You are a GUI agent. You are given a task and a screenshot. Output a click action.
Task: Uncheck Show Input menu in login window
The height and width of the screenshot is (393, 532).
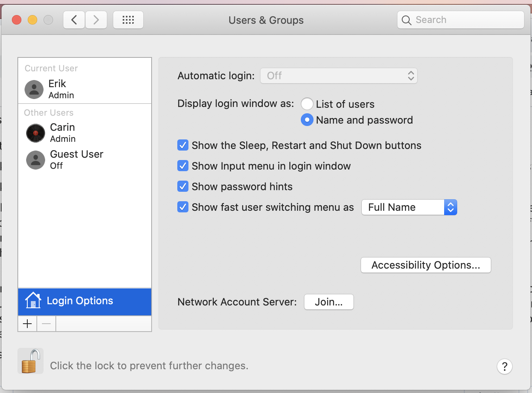(182, 166)
